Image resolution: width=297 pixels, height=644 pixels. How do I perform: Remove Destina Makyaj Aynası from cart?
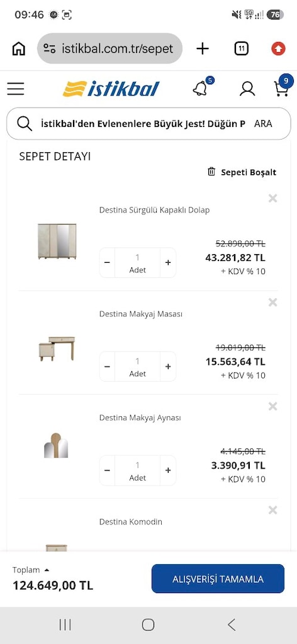click(272, 406)
